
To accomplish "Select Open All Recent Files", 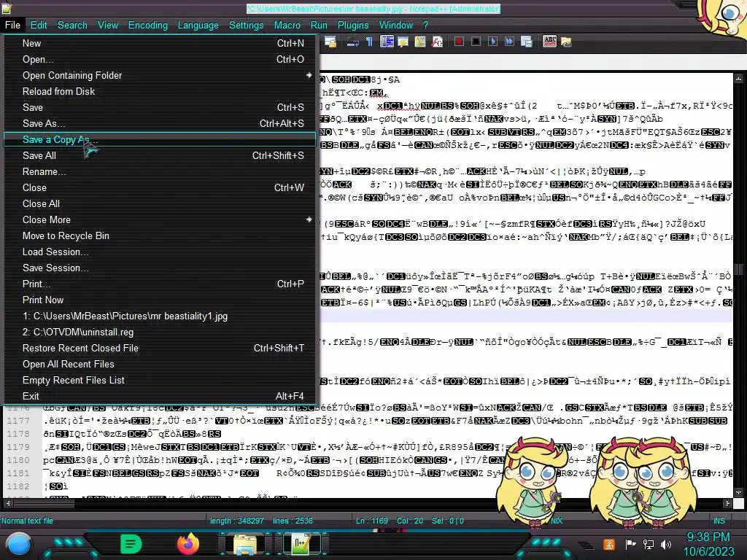I will coord(160,365).
